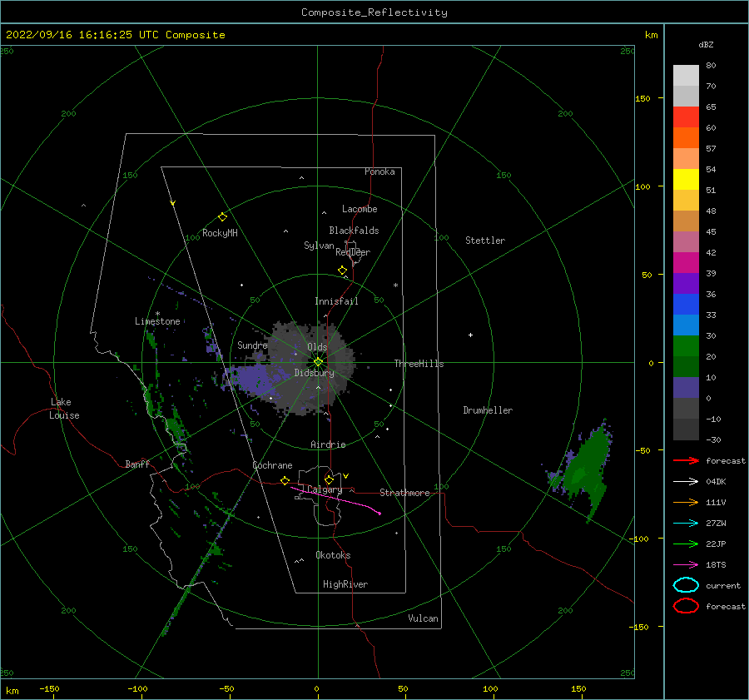Click the yellow diamond radar site at Didsbury
This screenshot has height=700, width=749.
pos(318,362)
